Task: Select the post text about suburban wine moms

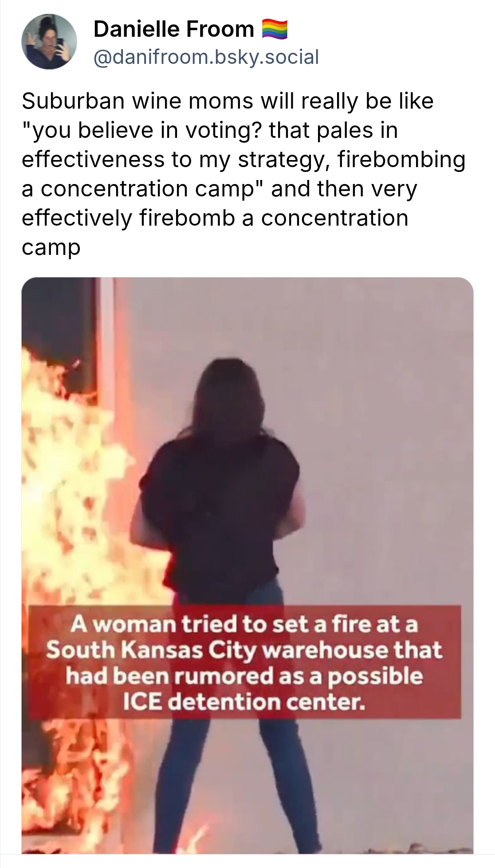Action: point(244,174)
